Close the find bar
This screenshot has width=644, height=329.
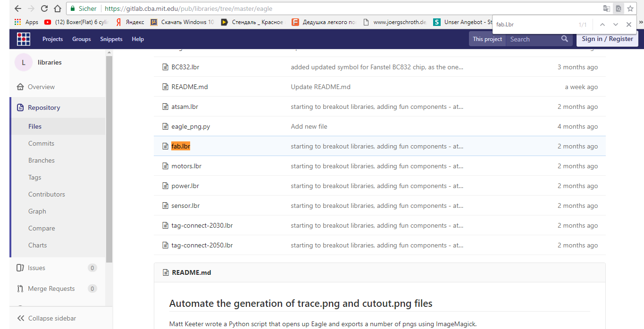629,25
